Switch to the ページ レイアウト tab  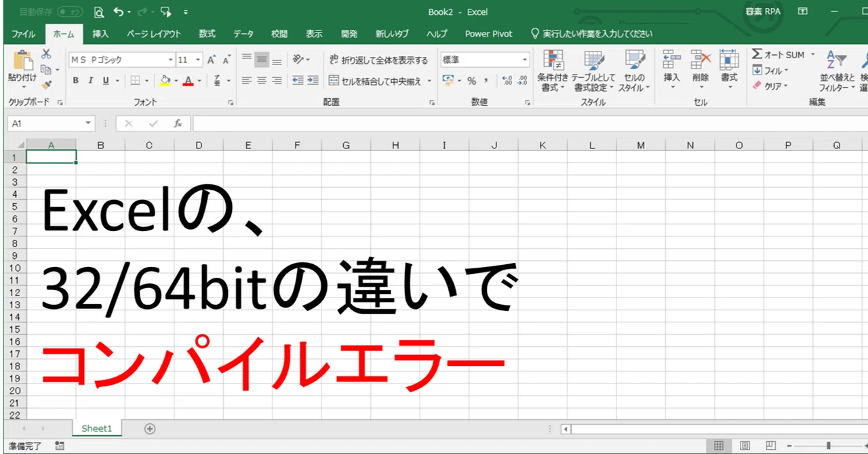[154, 34]
